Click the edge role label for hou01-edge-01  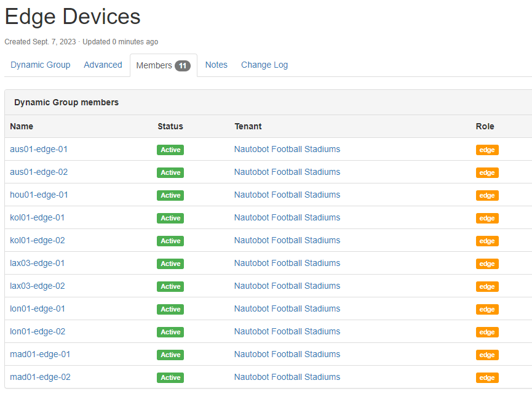[x=486, y=195]
